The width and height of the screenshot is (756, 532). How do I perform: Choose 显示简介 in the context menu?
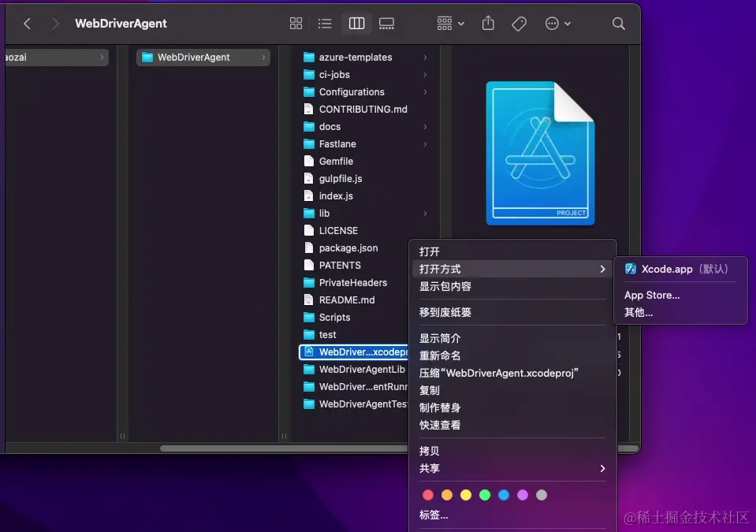pyautogui.click(x=512, y=338)
